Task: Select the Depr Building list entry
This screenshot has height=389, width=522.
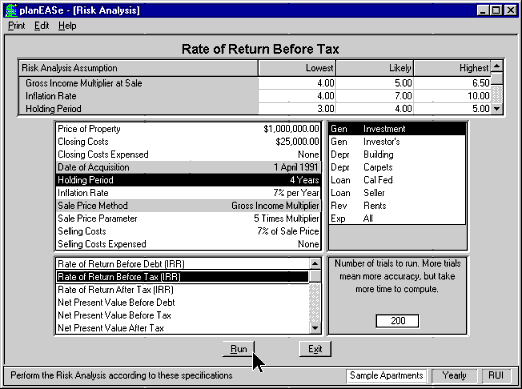Action: tap(397, 155)
